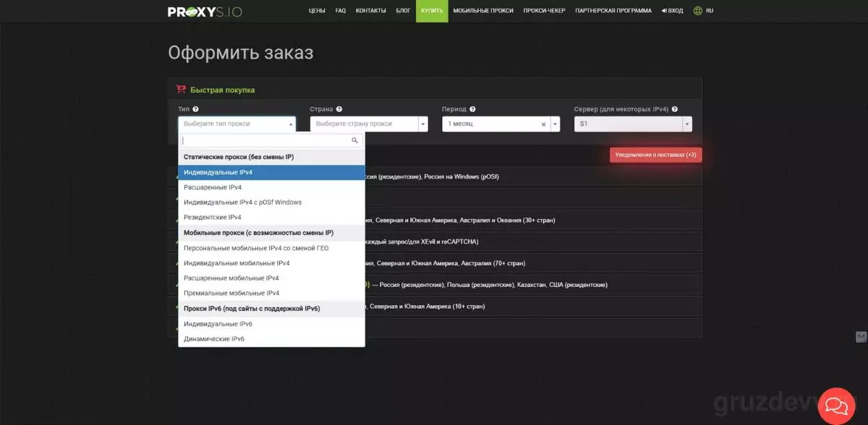
Task: Click the Прокси IPv6 group header
Action: point(271,309)
